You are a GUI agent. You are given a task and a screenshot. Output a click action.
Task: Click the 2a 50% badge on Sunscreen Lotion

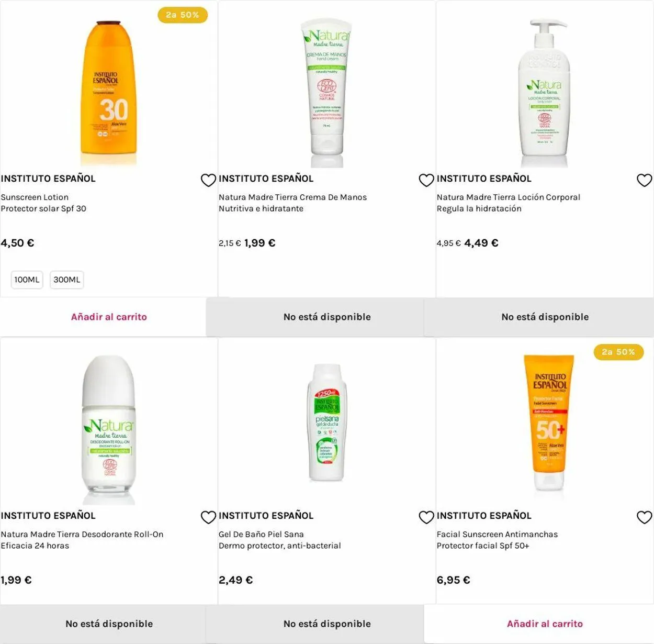pyautogui.click(x=183, y=15)
